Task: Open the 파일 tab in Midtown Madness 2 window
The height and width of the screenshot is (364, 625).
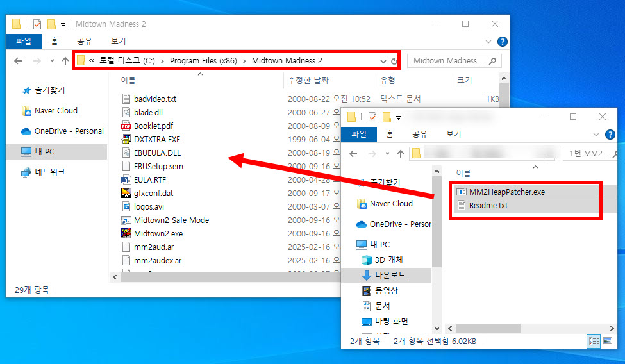Action: coord(24,41)
